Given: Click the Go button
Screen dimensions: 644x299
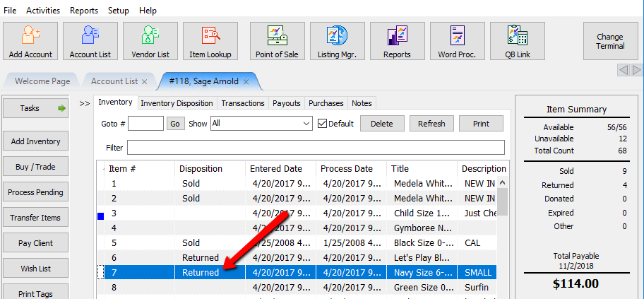Looking at the screenshot, I should tap(175, 124).
